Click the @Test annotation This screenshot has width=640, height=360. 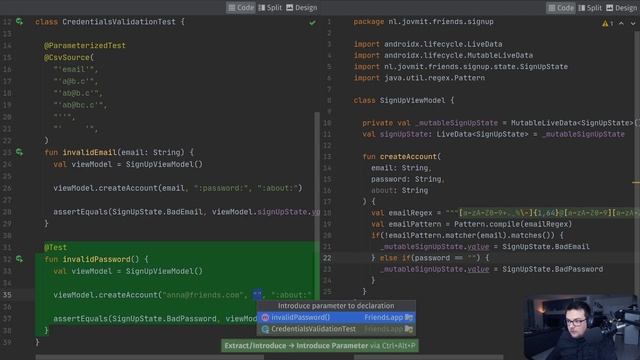[56, 247]
